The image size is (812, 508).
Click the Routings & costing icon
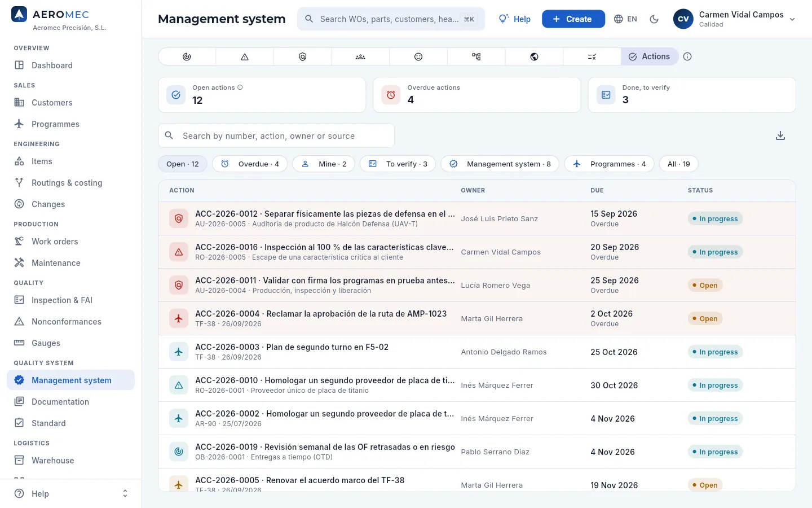(x=19, y=183)
